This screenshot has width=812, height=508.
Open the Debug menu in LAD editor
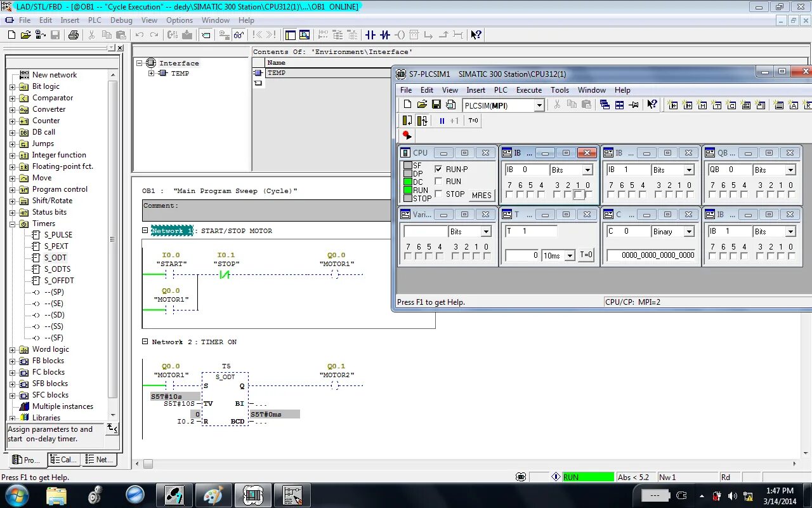point(121,20)
